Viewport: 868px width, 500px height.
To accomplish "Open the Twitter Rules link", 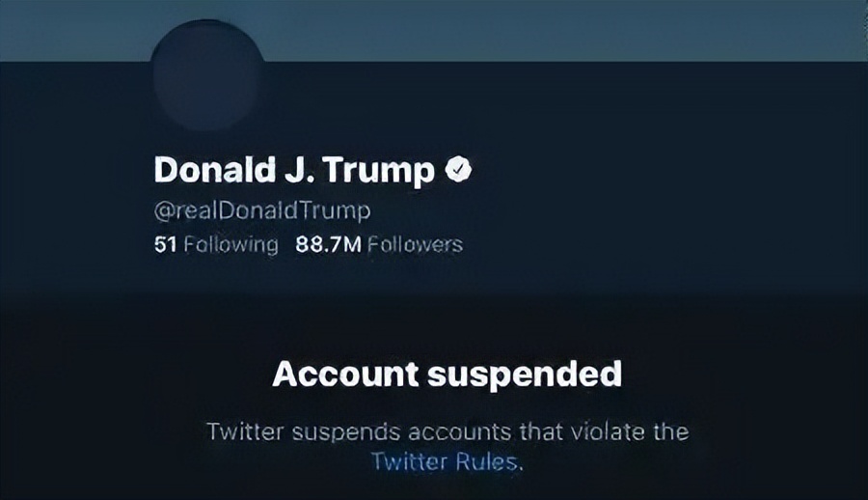I will coord(445,461).
